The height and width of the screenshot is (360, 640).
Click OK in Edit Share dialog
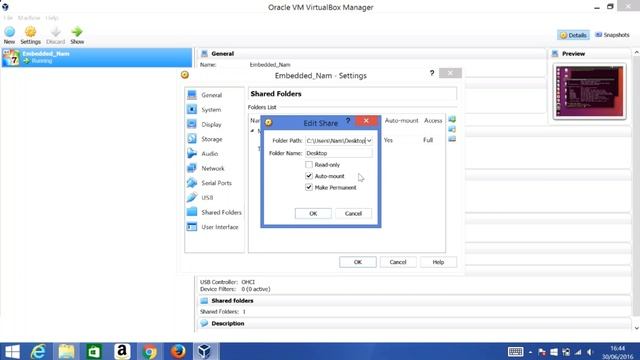point(313,213)
